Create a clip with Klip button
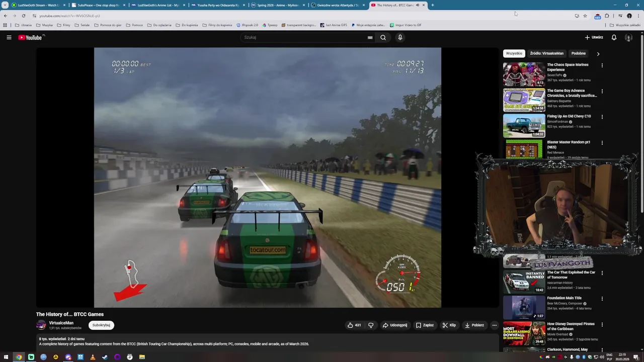The image size is (644, 362). (x=449, y=325)
